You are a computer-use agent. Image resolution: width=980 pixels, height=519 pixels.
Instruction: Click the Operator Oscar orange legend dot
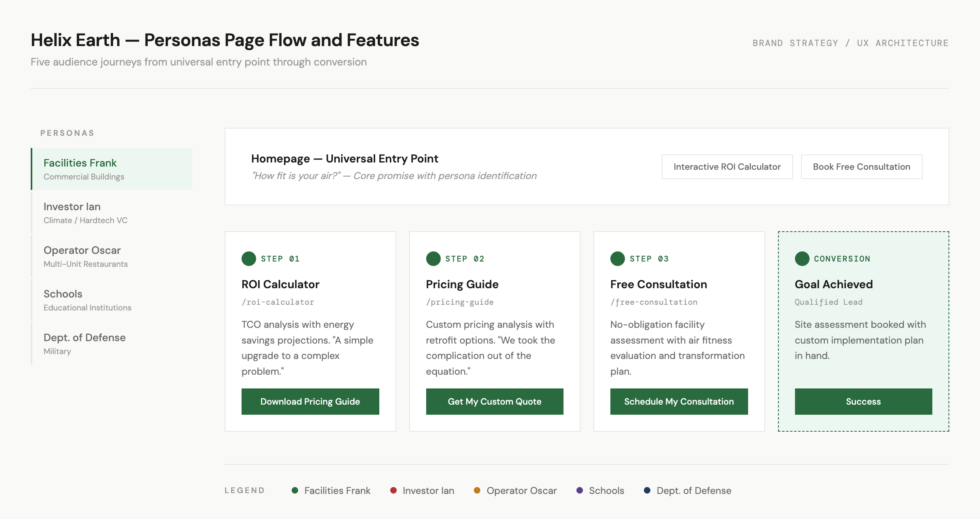click(477, 490)
